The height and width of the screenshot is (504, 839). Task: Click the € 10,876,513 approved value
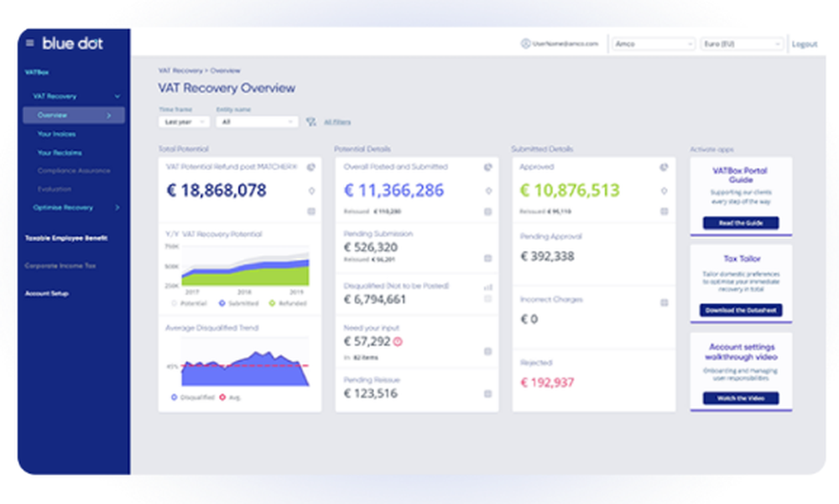570,190
